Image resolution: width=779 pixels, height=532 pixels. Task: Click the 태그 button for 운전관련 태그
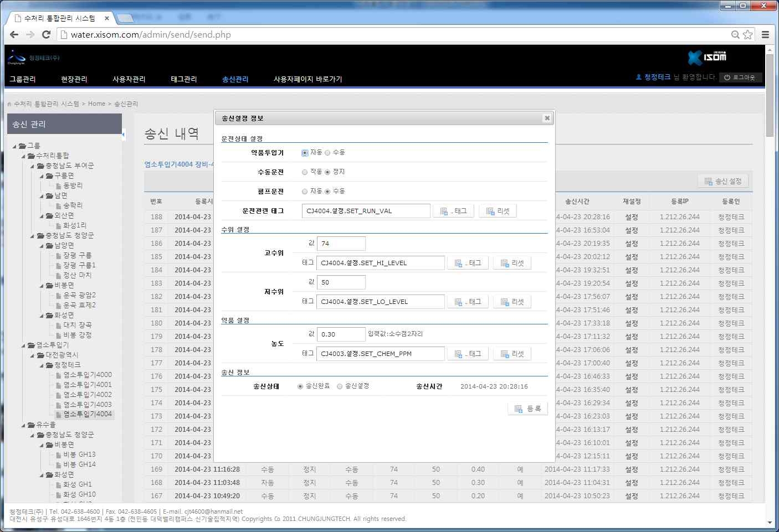coord(453,211)
